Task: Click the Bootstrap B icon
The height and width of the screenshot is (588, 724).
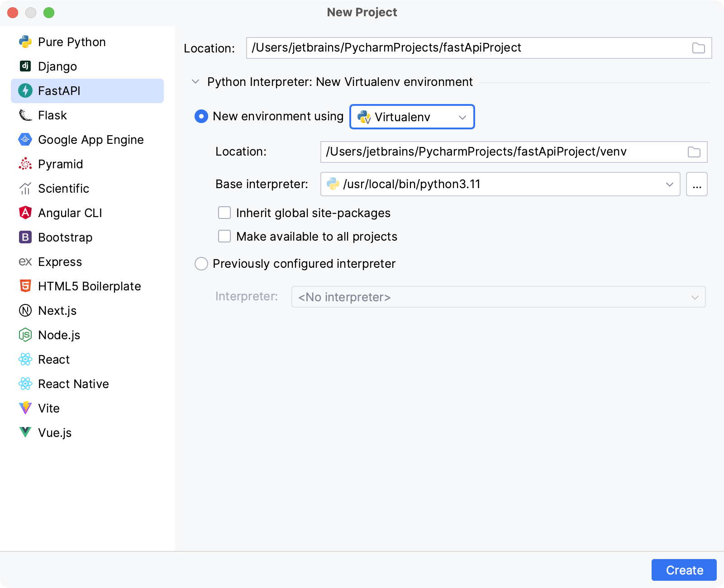Action: [x=25, y=237]
